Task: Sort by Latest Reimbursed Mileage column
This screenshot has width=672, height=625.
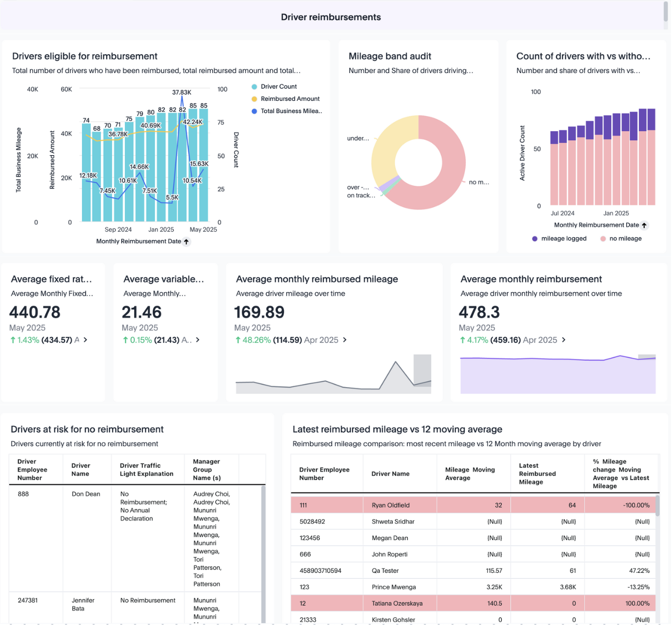Action: click(x=548, y=474)
